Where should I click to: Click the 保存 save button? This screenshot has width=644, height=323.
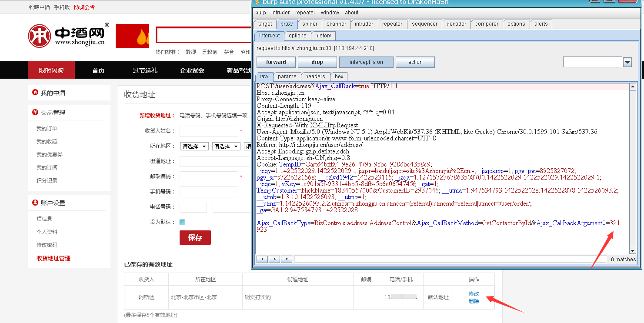click(x=195, y=237)
